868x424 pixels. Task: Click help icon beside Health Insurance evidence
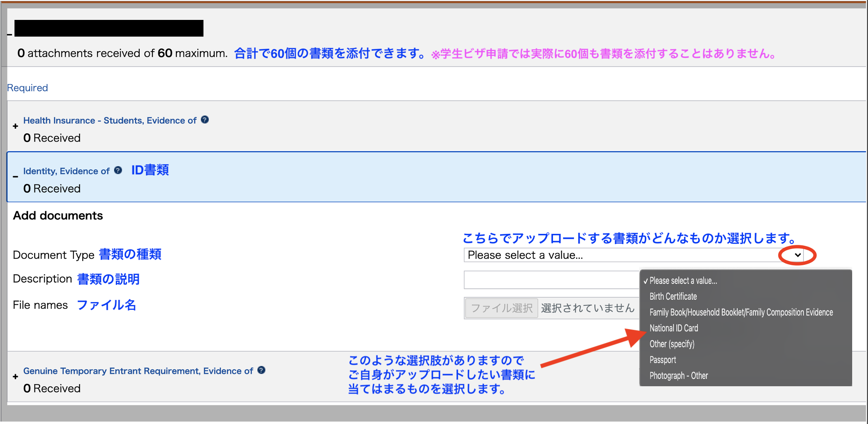point(205,120)
